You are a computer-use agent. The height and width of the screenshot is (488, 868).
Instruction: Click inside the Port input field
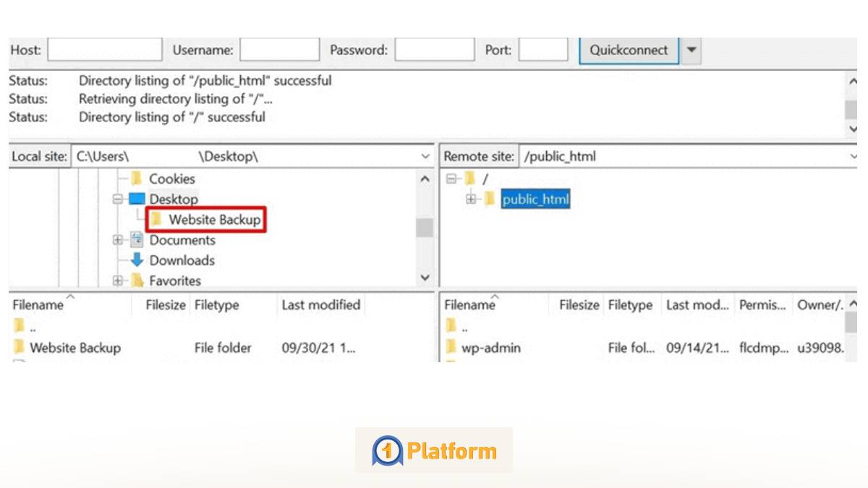point(542,50)
